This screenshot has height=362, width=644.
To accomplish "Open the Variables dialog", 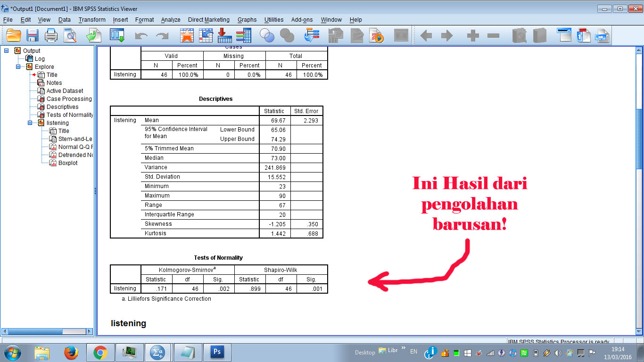I will (243, 35).
